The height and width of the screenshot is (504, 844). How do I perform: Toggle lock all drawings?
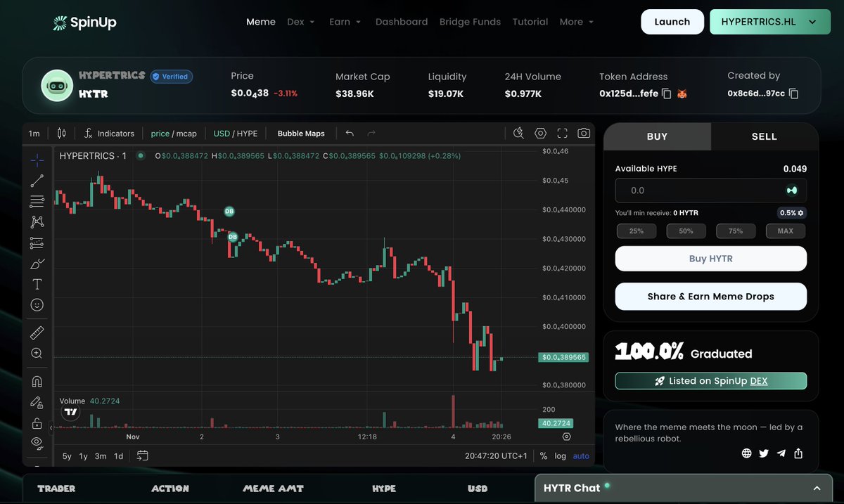(37, 422)
